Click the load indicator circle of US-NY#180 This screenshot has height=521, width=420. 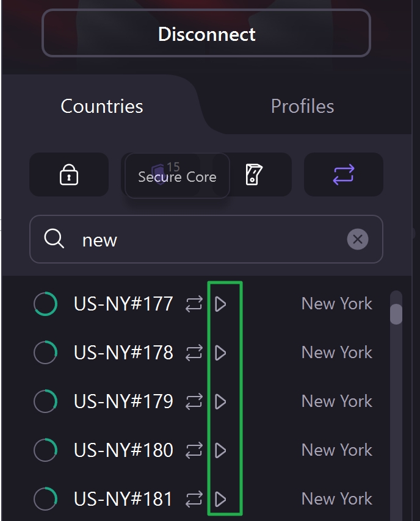45,450
